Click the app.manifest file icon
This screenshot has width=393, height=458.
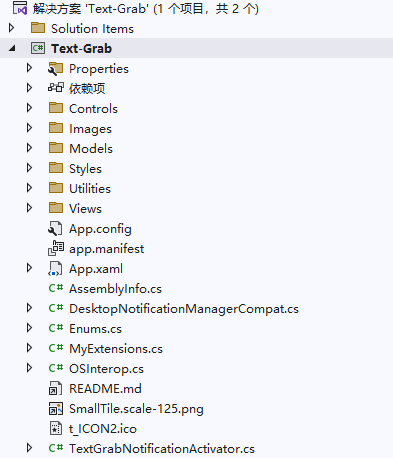(56, 248)
